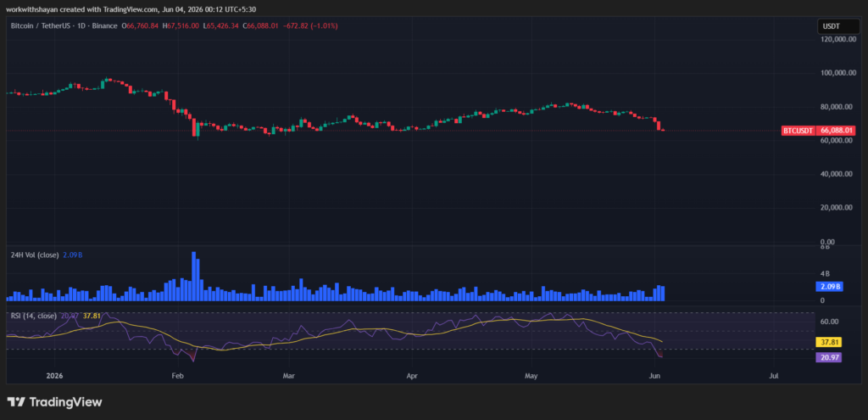This screenshot has width=868, height=420.
Task: Click the 4 B volume axis label
Action: click(x=826, y=274)
